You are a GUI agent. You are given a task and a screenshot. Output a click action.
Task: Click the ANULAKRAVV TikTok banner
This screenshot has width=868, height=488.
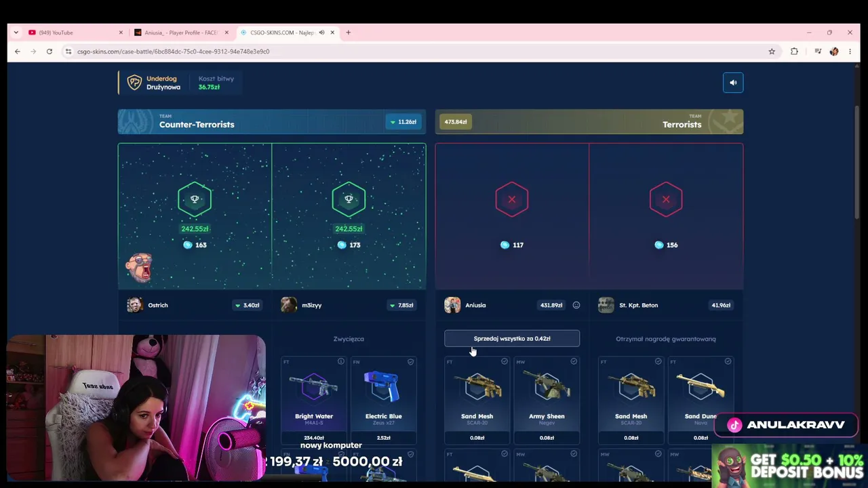click(x=786, y=425)
